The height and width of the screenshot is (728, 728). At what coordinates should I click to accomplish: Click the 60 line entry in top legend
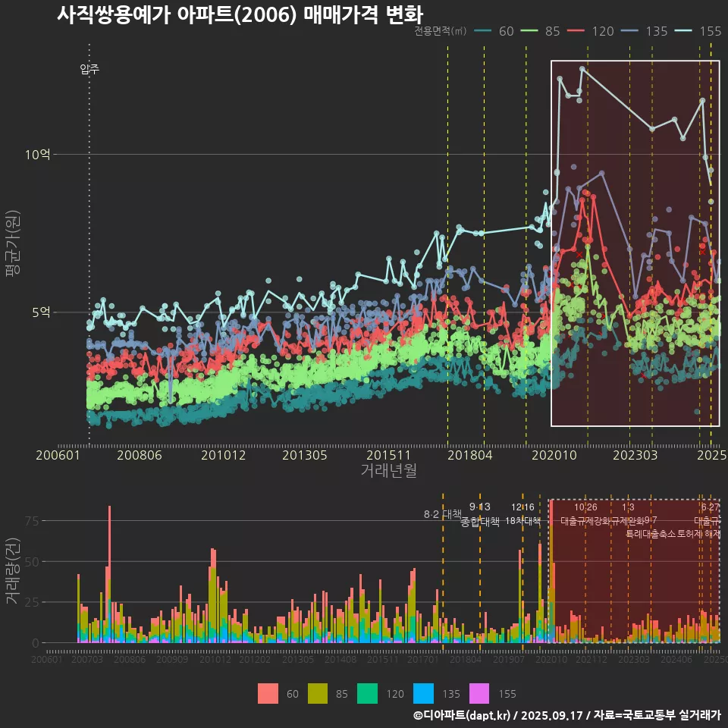tap(494, 31)
